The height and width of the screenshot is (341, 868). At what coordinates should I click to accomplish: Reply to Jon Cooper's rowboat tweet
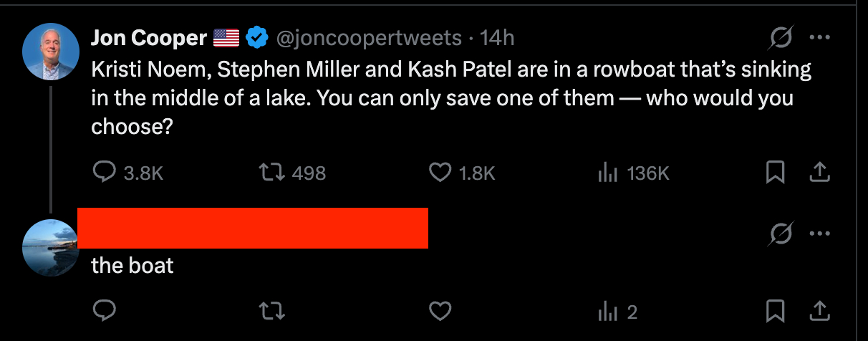click(x=106, y=173)
